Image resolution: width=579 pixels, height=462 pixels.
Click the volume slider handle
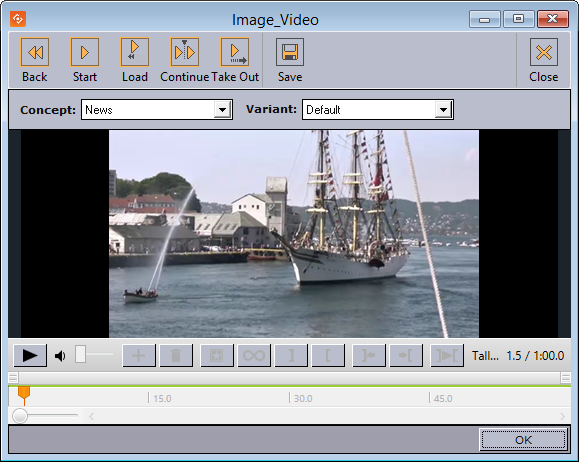80,354
